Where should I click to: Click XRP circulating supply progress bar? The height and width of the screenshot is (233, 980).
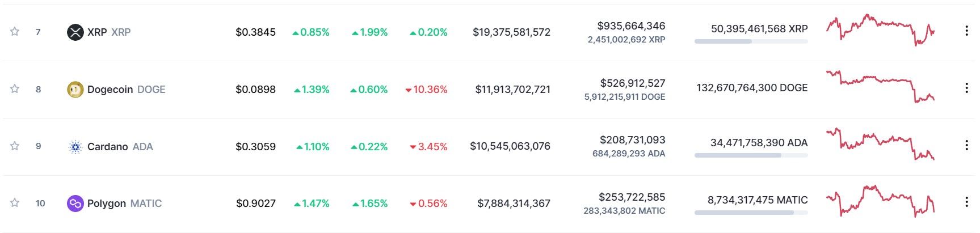pos(751,41)
